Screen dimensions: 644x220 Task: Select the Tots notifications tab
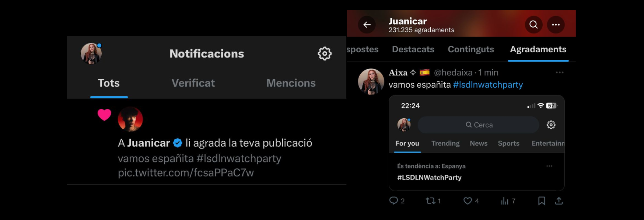109,83
